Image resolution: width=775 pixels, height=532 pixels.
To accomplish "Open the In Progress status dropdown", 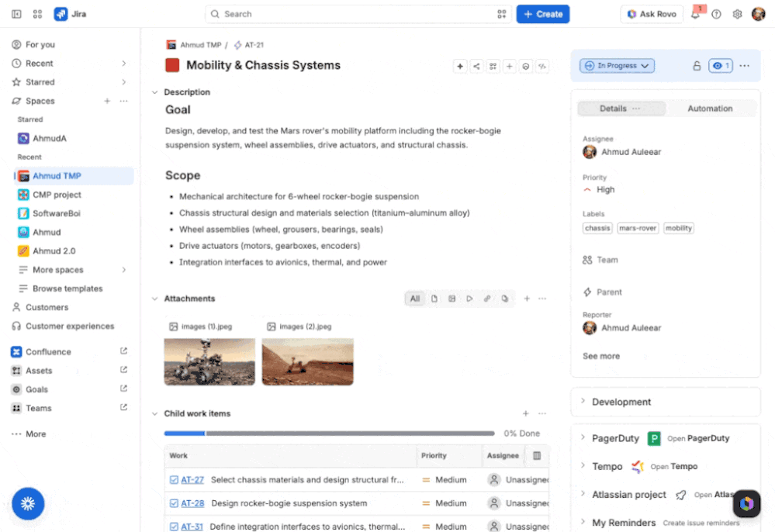I will click(x=617, y=66).
